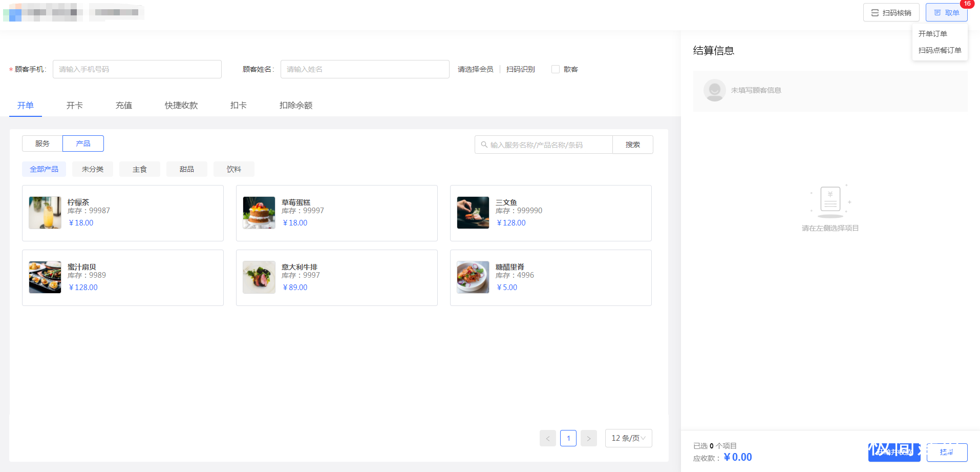The width and height of the screenshot is (980, 472).
Task: Filter by 未分类 category
Action: point(93,169)
